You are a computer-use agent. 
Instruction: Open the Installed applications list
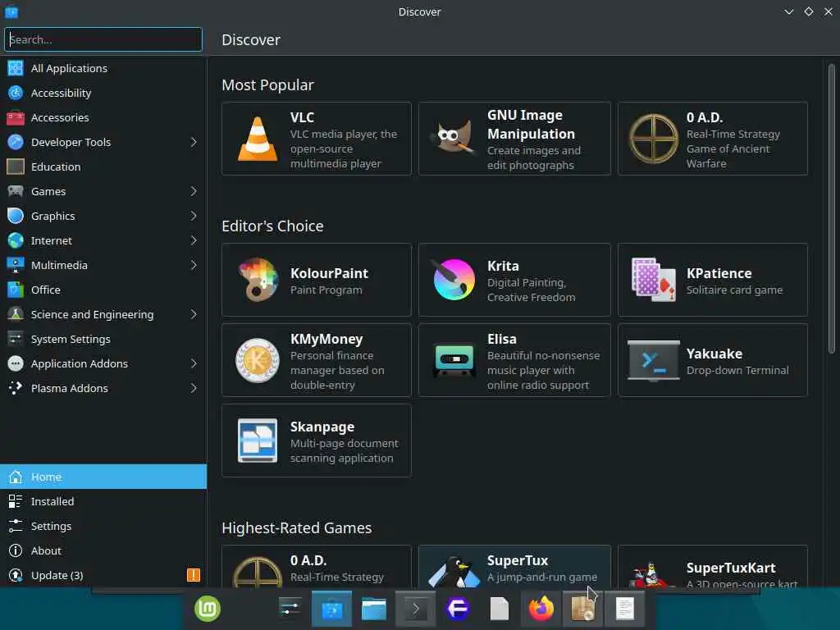103,501
